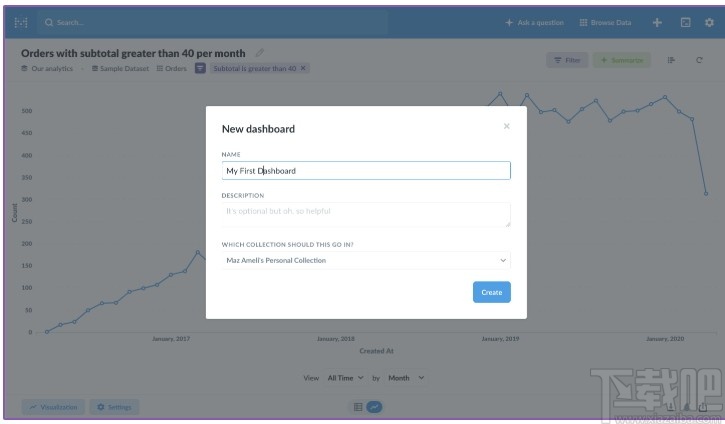Click the Description text area
725x424 pixels.
point(366,214)
